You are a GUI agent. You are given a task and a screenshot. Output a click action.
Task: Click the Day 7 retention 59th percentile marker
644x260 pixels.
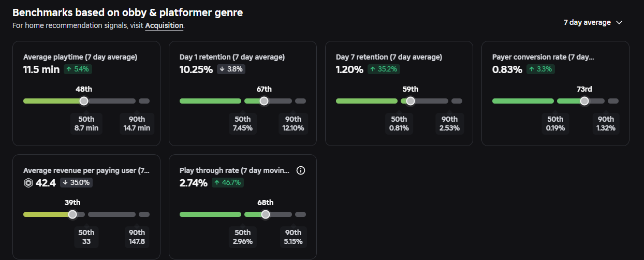[x=411, y=101]
